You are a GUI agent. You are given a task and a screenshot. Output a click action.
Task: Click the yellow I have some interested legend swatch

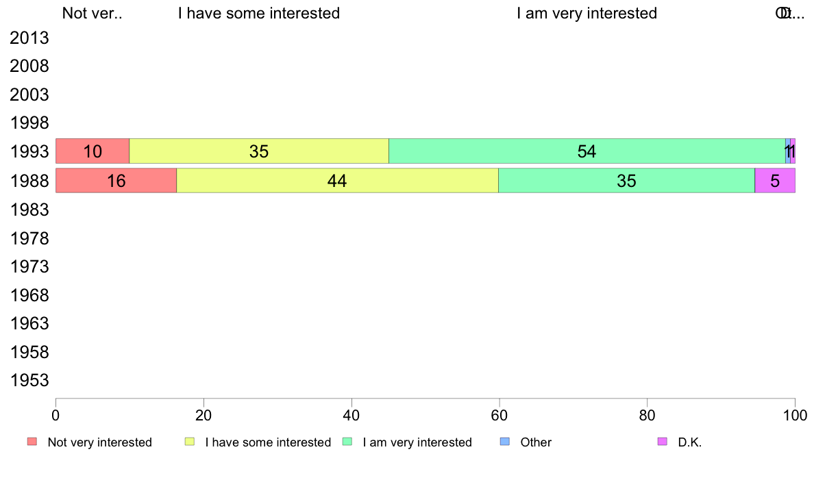pos(190,442)
